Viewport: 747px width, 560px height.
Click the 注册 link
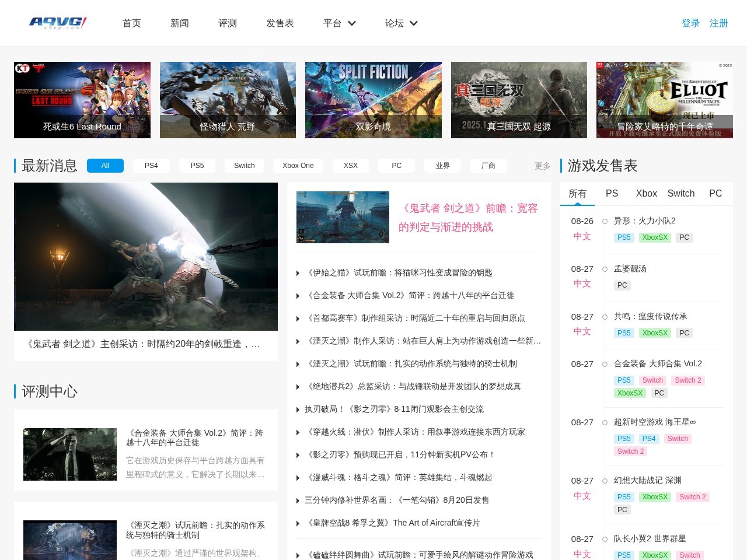coord(719,23)
